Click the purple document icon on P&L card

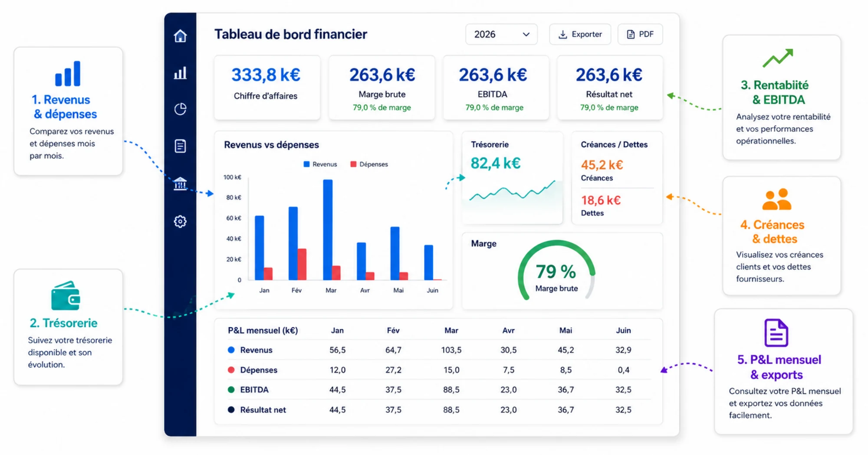point(776,333)
